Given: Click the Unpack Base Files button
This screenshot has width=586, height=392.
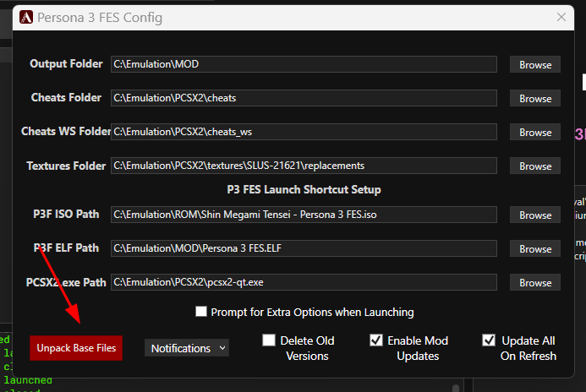Looking at the screenshot, I should pyautogui.click(x=76, y=348).
